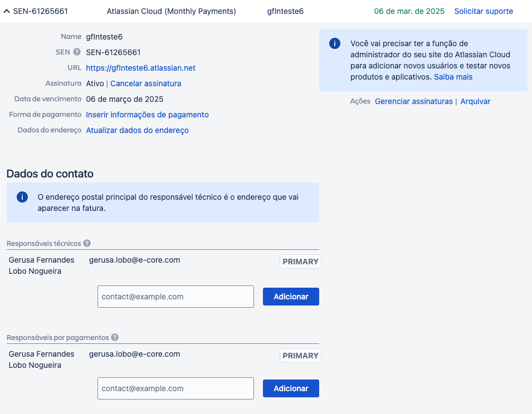532x414 pixels.
Task: Click the info icon in the postal address notice
Action: point(22,197)
